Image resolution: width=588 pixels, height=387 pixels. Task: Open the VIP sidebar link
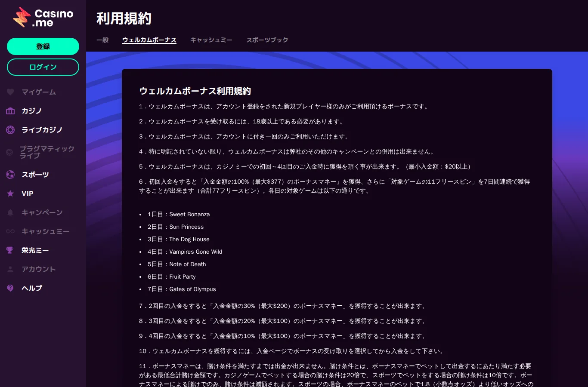tap(28, 193)
